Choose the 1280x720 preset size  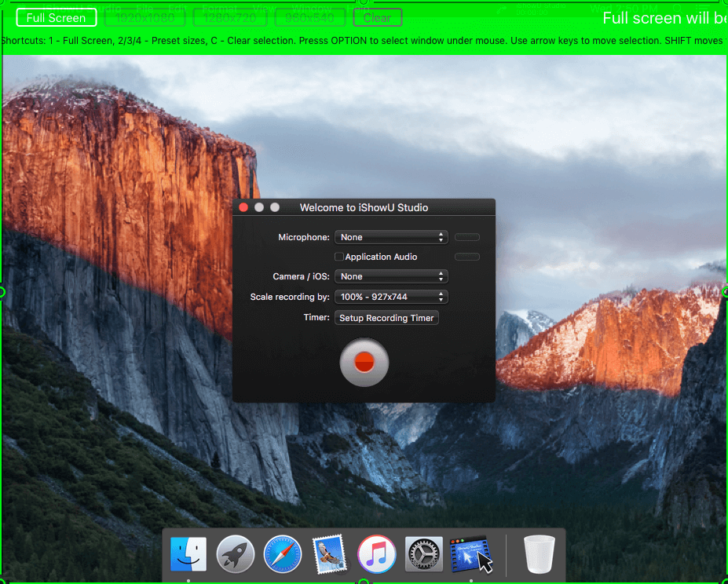tap(230, 17)
